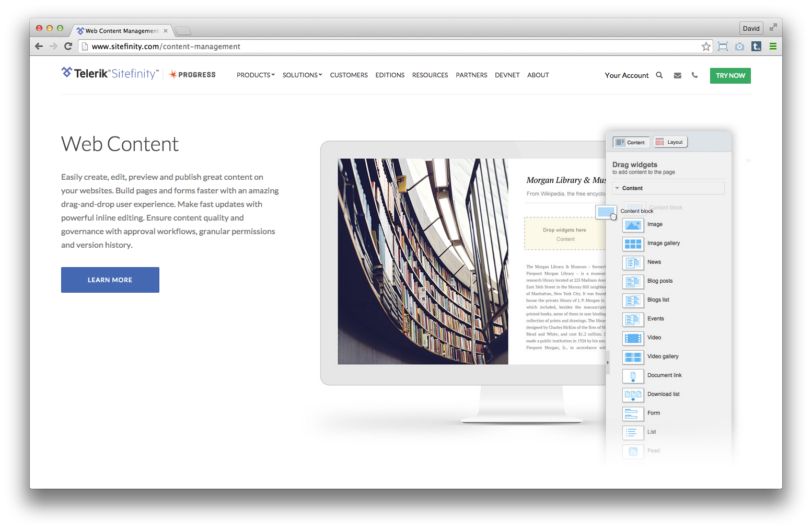Click the Image widget icon
The image size is (812, 530).
[x=633, y=225]
